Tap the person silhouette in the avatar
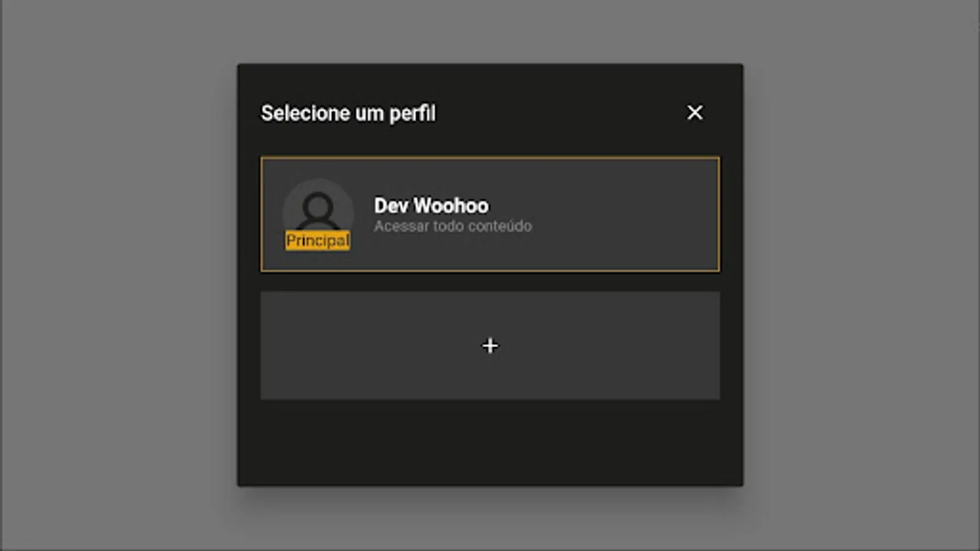The width and height of the screenshot is (980, 551). click(318, 209)
